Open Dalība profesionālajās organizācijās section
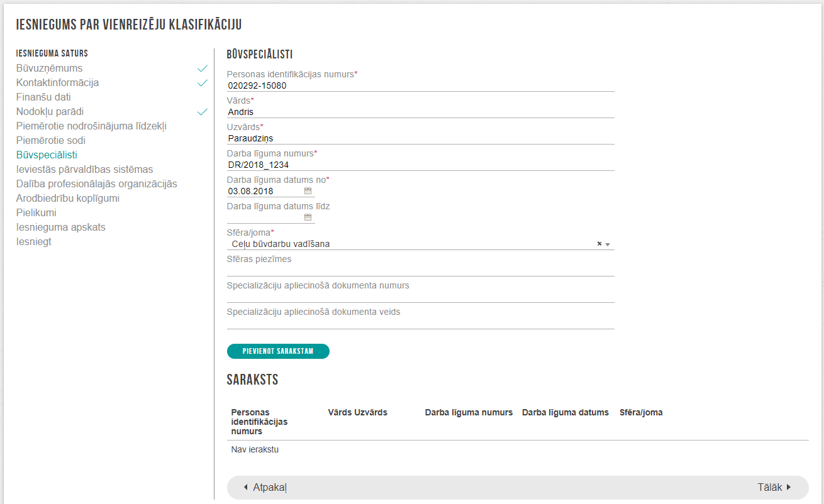Viewport: 824px width, 504px height. [x=96, y=184]
